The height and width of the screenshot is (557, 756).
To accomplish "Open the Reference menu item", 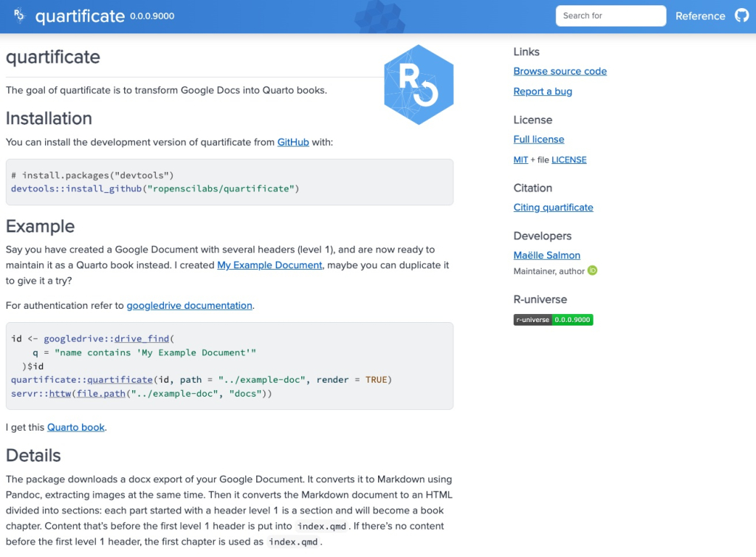I will coord(700,16).
